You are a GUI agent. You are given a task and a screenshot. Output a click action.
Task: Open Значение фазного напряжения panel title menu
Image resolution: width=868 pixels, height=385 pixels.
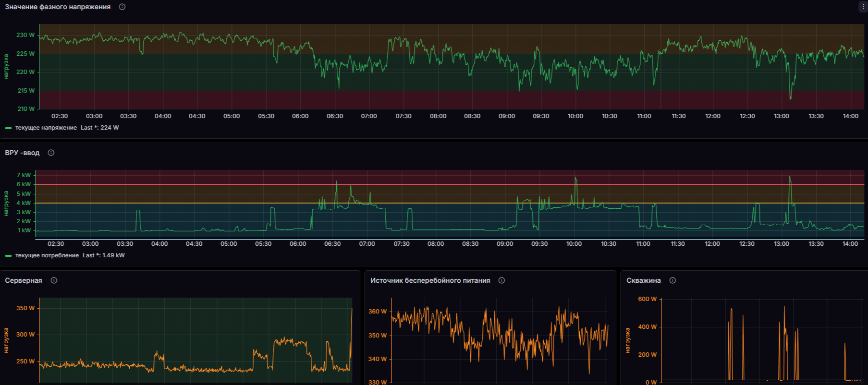pos(58,7)
